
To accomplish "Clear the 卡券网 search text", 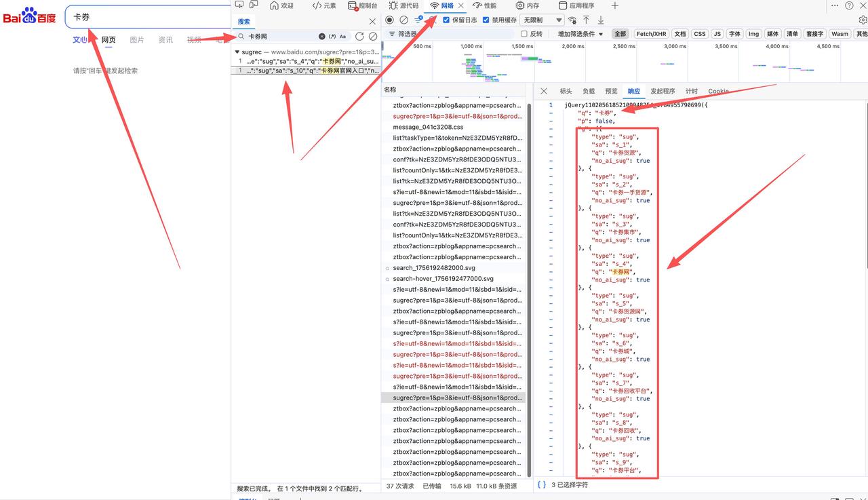I will click(x=322, y=37).
